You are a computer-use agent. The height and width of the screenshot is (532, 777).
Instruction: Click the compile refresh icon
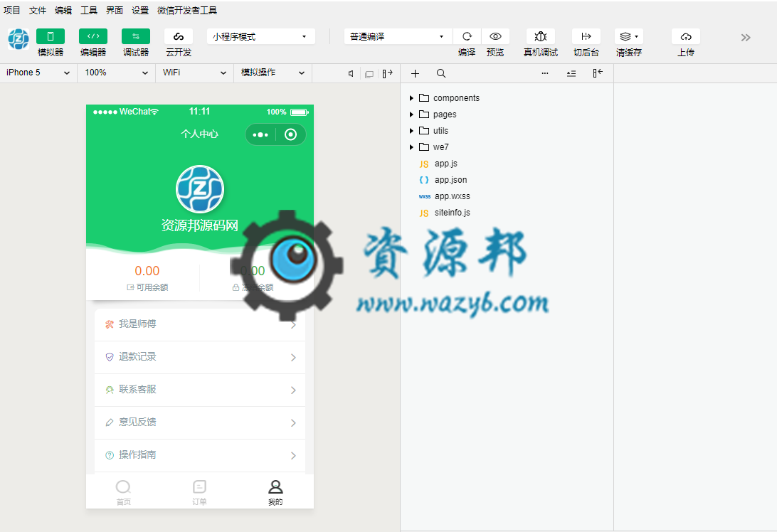click(x=467, y=37)
